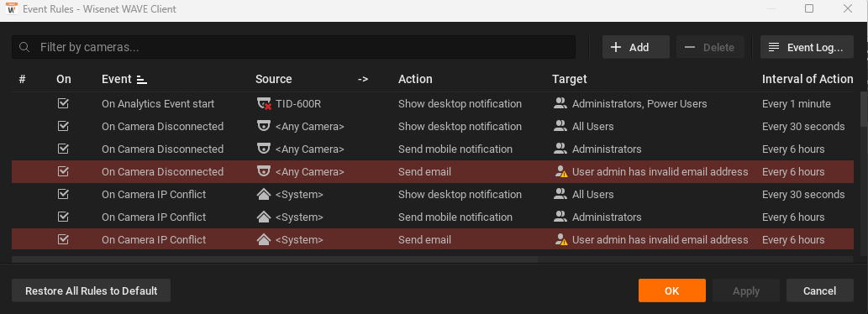Click the warning user icon in the IP Conflict send email row

[x=560, y=240]
